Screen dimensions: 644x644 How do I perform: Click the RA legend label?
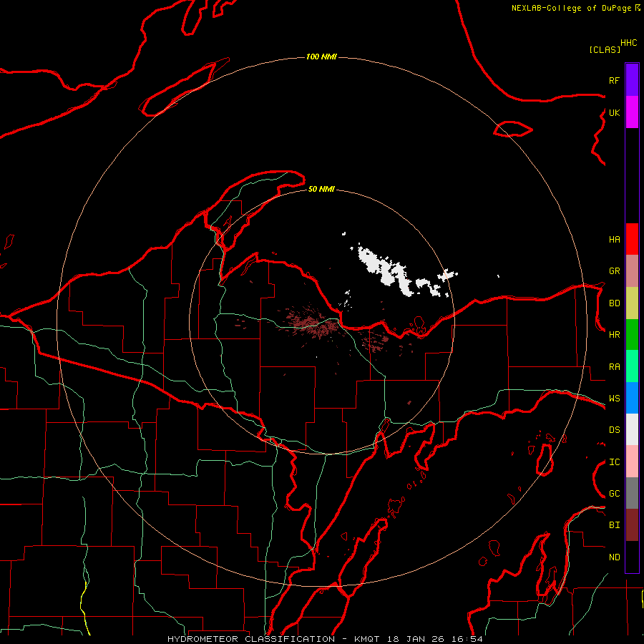[x=614, y=366]
